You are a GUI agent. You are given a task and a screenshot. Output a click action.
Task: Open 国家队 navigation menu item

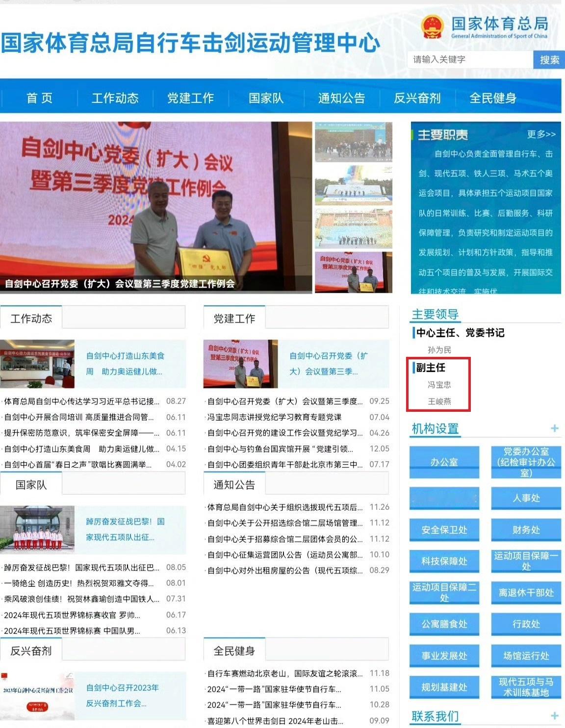click(266, 98)
